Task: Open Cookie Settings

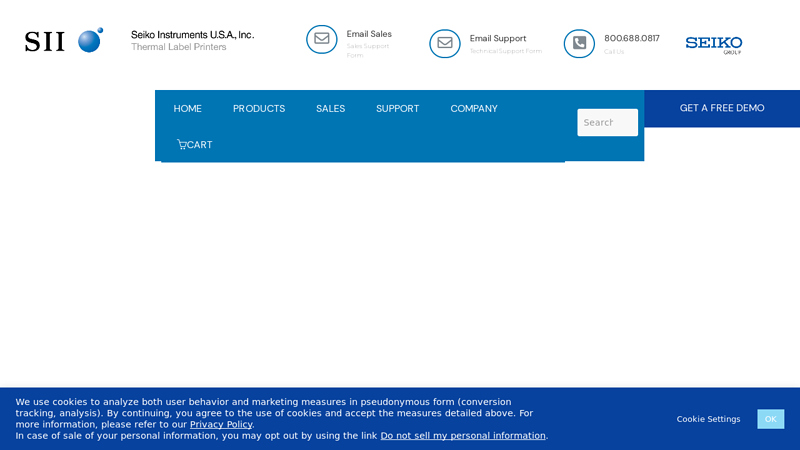Action: pyautogui.click(x=708, y=419)
